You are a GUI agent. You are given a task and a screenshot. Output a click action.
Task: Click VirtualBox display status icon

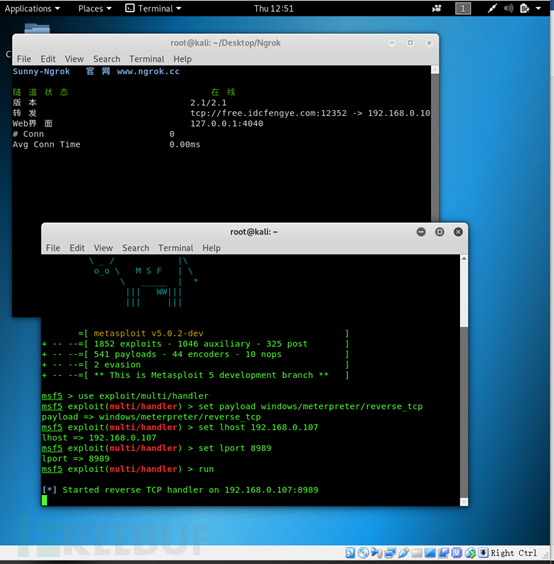click(x=430, y=552)
